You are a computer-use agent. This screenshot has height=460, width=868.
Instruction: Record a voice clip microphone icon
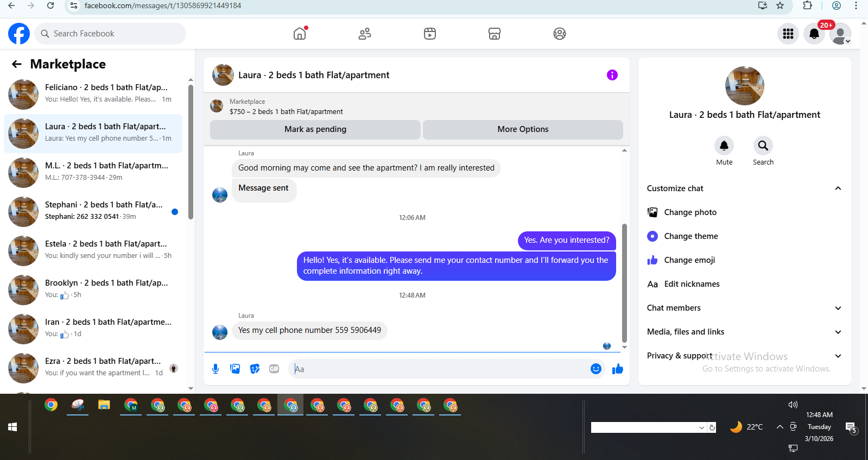[x=216, y=369]
